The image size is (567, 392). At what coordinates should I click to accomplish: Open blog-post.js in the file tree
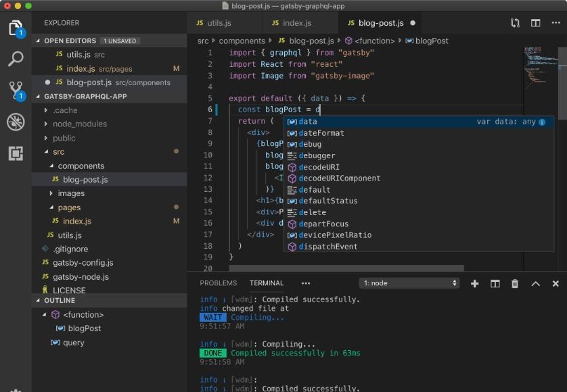click(109, 180)
